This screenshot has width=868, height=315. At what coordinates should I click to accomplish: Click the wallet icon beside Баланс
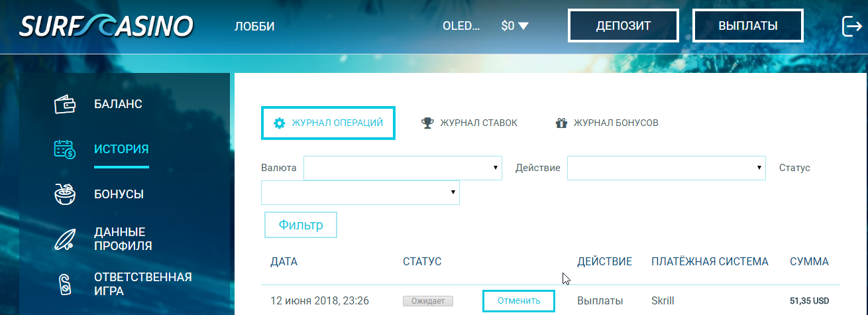64,105
